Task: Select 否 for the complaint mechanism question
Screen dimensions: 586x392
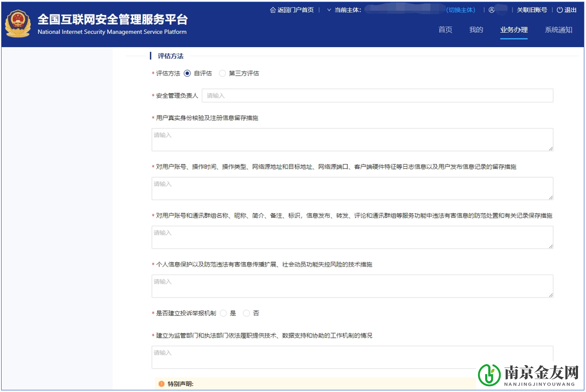Action: coord(246,313)
